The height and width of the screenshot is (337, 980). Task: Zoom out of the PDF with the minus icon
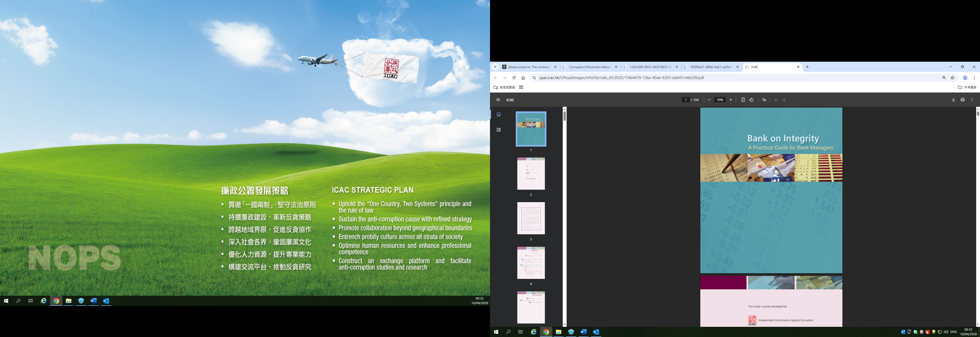(x=709, y=100)
